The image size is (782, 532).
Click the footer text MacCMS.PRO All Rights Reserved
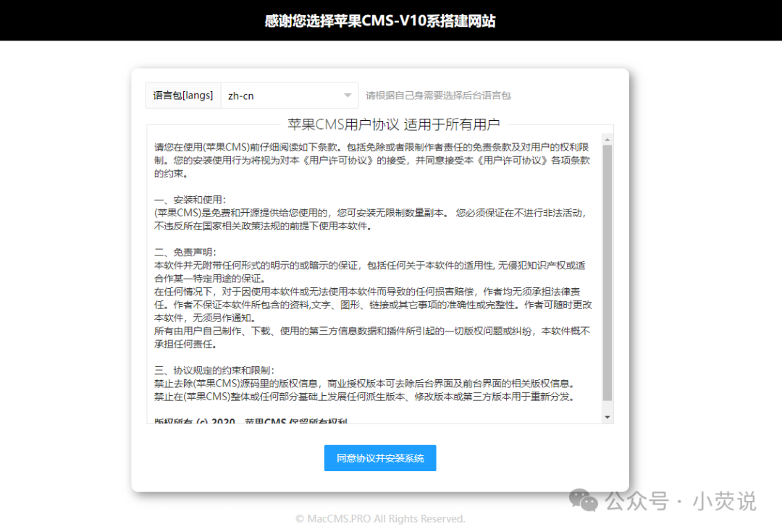(x=380, y=518)
